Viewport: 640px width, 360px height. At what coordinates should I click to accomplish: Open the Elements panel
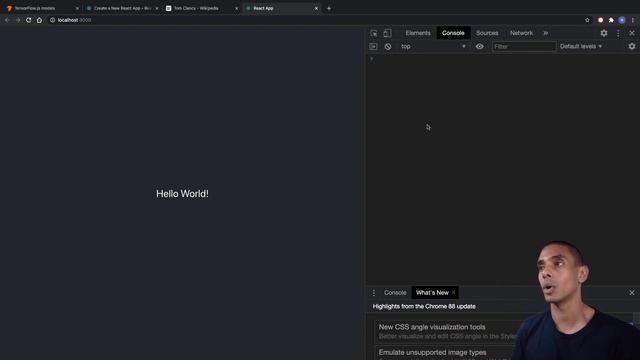click(418, 33)
